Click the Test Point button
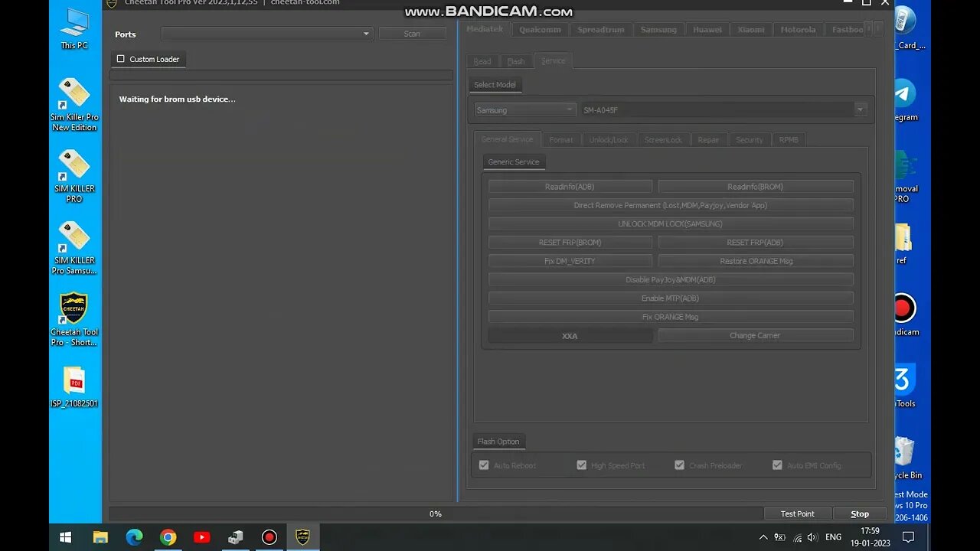Screen dimensions: 980x551 tap(797, 514)
